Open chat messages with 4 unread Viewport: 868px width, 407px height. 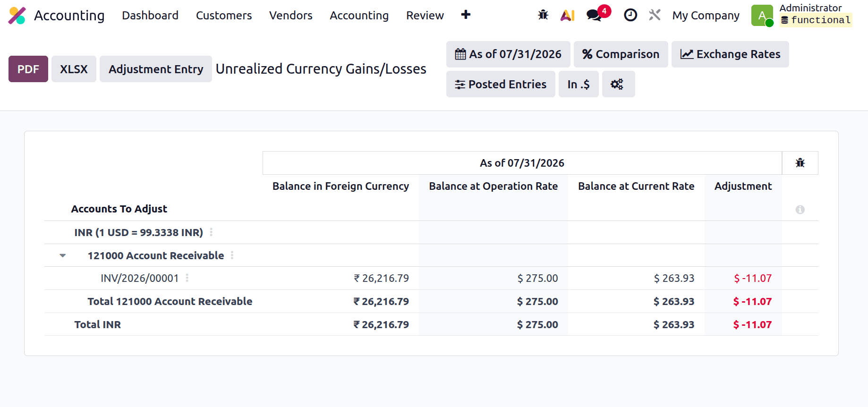[595, 15]
